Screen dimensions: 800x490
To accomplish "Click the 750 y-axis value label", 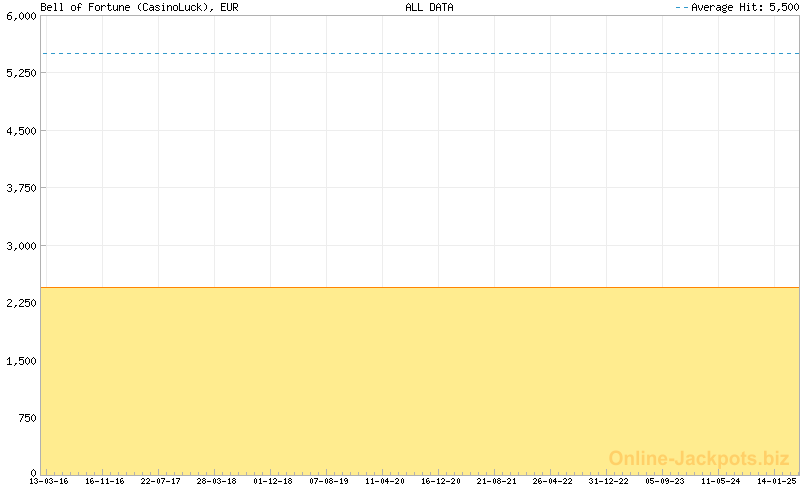I will click(x=25, y=417).
